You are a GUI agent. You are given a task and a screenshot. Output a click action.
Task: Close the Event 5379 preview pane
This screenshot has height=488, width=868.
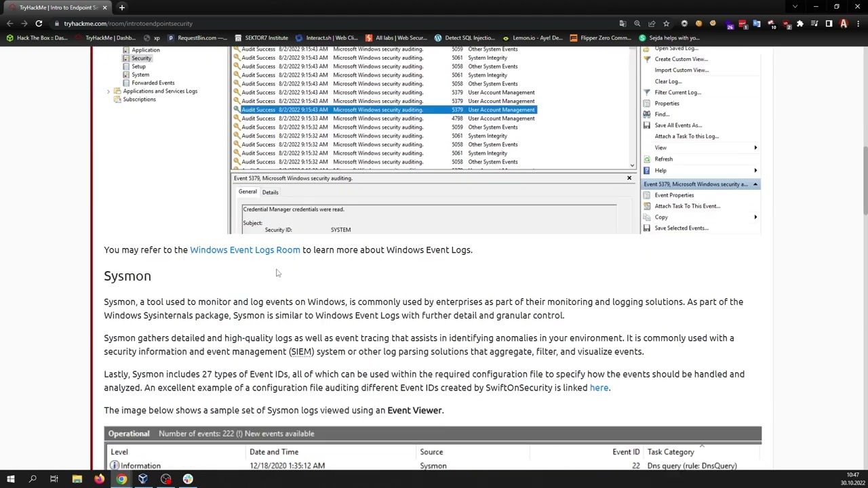point(629,178)
